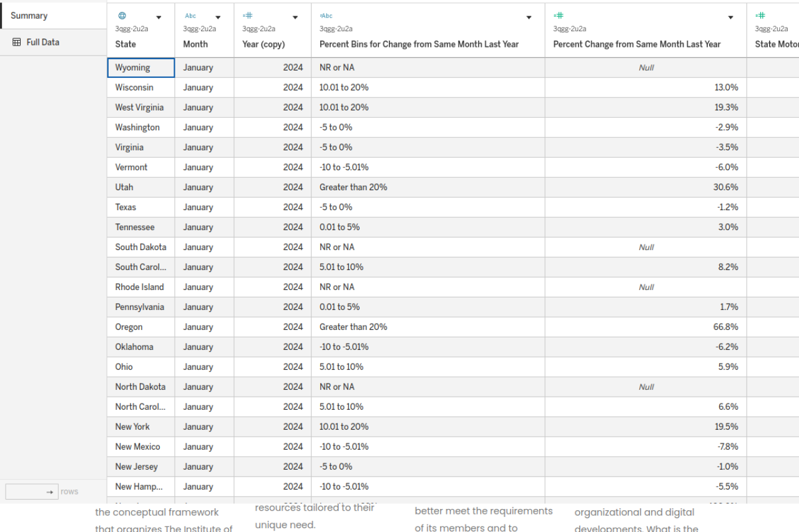
Task: Expand the Percent Change column dropdown menu
Action: 730,17
